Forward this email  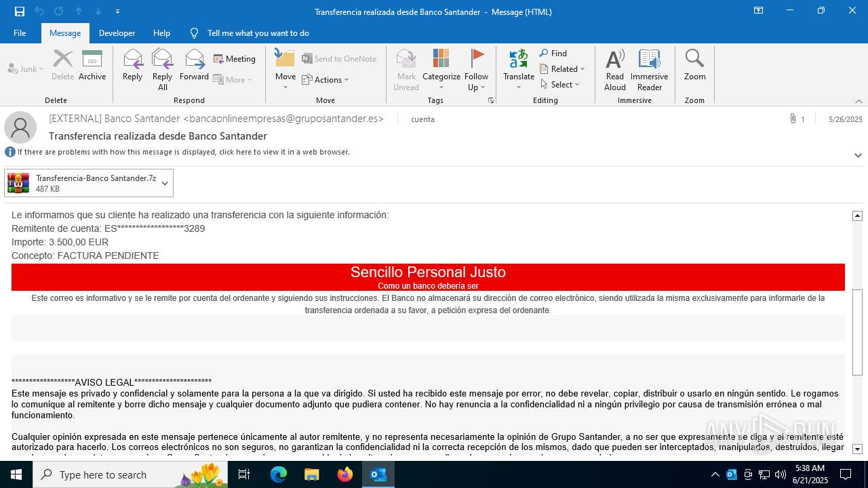click(x=195, y=65)
